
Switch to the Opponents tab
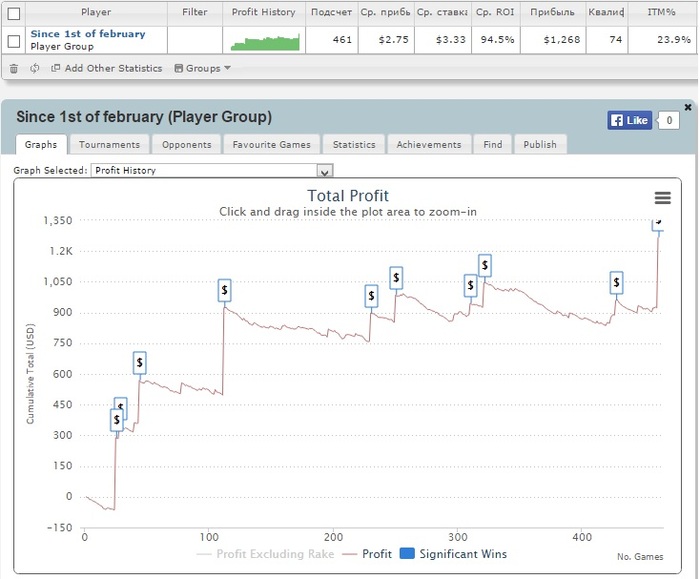click(x=187, y=145)
